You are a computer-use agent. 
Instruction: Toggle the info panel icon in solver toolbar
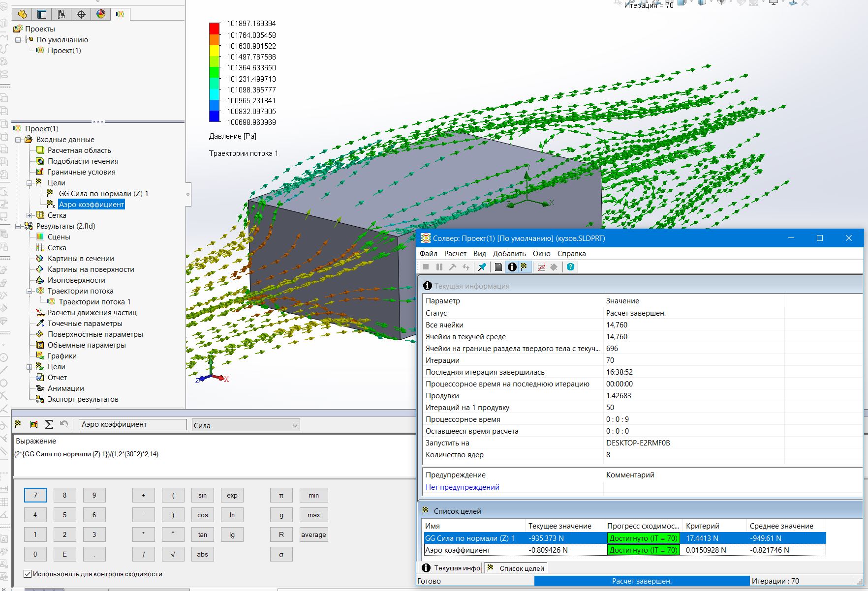[512, 267]
